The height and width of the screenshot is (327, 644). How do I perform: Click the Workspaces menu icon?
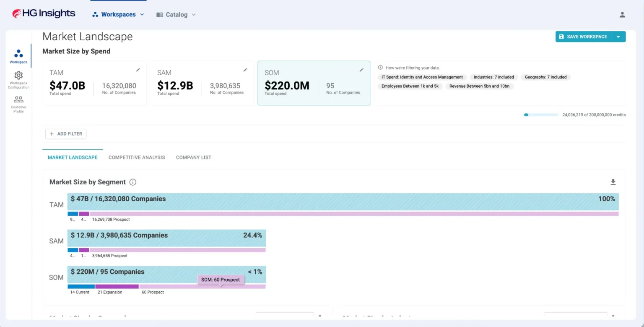(95, 15)
